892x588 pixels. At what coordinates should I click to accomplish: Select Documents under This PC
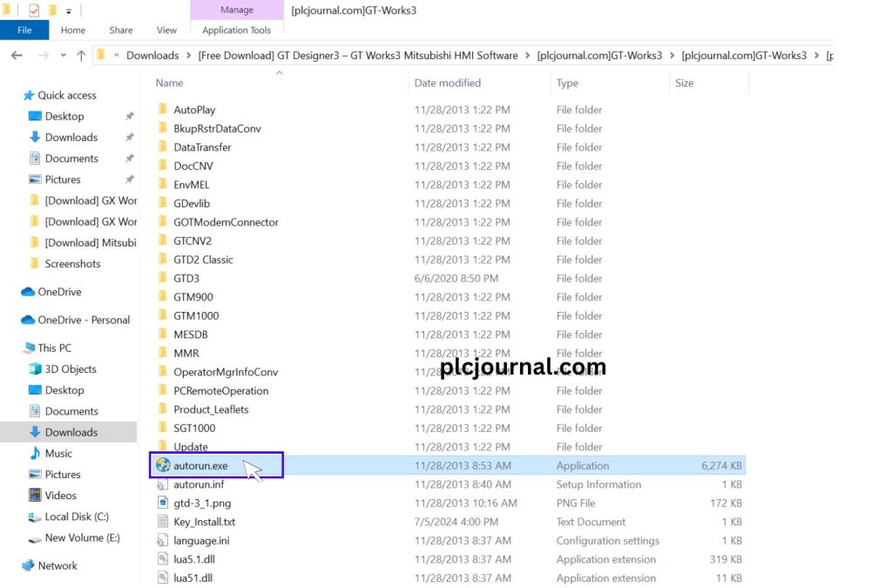pos(71,411)
